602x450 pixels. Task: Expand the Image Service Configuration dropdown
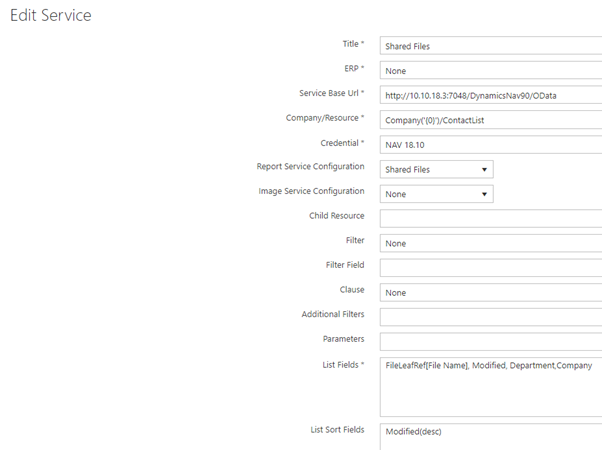[436, 194]
